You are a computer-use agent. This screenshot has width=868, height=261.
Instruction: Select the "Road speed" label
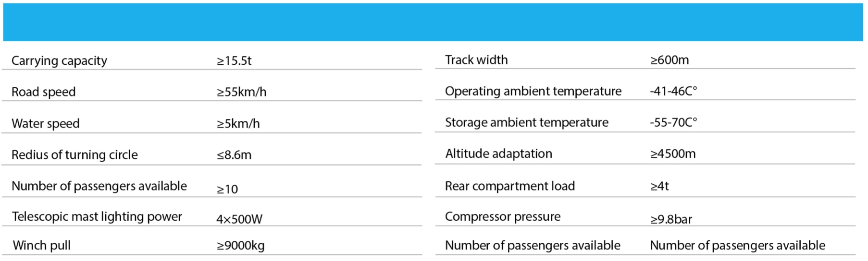[x=43, y=92]
